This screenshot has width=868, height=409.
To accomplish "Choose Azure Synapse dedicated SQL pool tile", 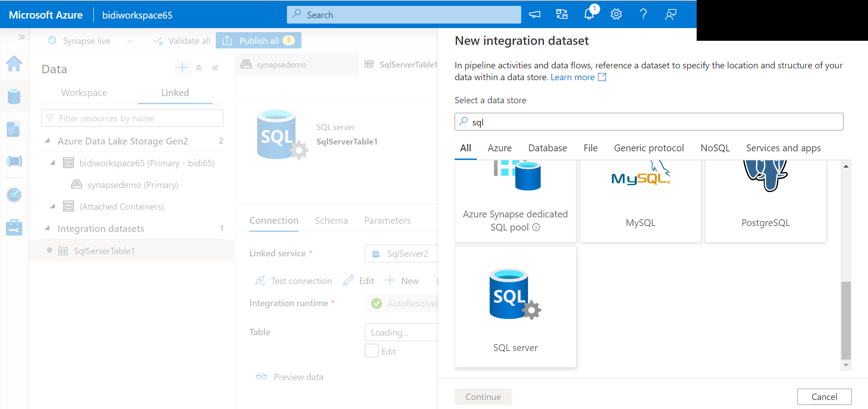I will (x=515, y=201).
